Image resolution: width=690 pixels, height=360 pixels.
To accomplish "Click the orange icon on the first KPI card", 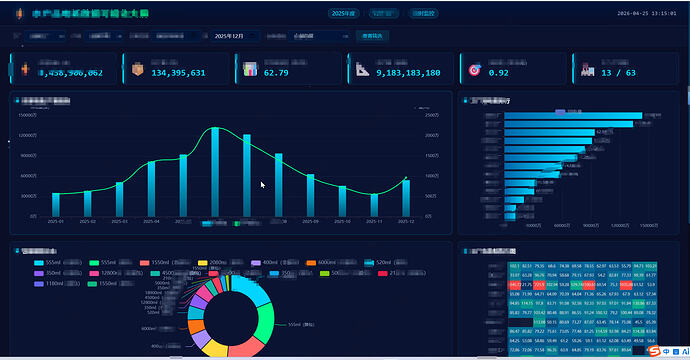I will click(x=26, y=70).
